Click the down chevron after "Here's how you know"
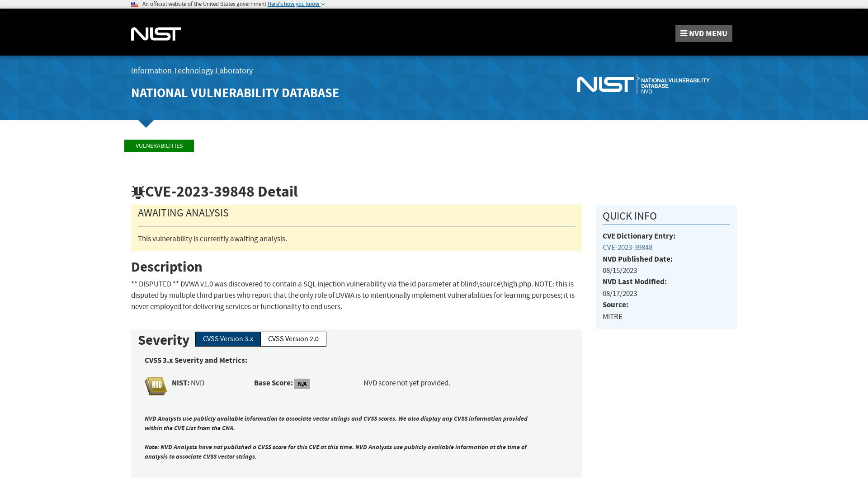The width and height of the screenshot is (868, 488). (323, 4)
